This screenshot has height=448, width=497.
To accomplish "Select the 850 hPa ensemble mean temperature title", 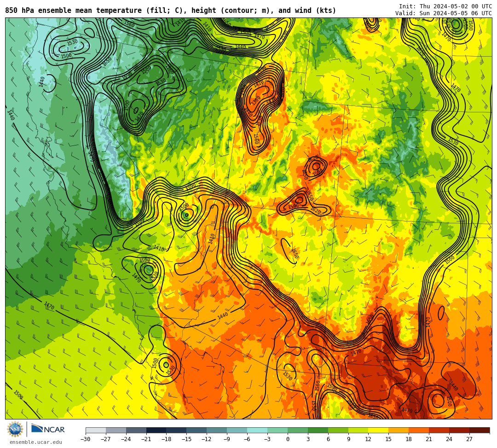I will pos(171,11).
